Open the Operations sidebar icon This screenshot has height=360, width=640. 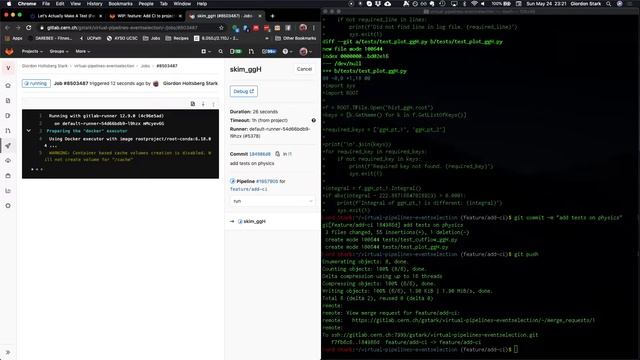click(x=8, y=161)
